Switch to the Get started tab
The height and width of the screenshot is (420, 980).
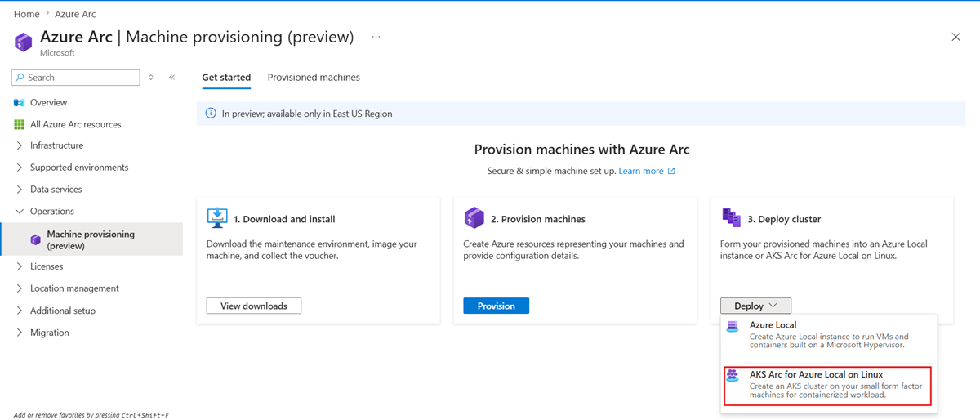(x=226, y=78)
